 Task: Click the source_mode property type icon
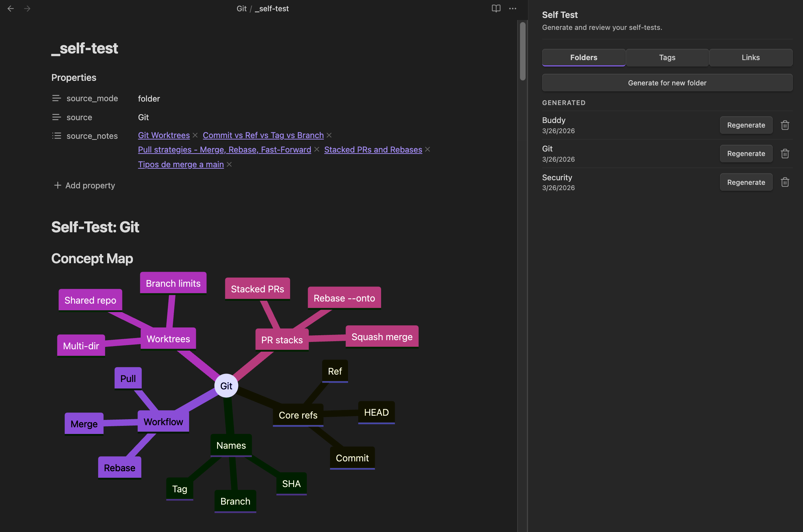pos(57,98)
